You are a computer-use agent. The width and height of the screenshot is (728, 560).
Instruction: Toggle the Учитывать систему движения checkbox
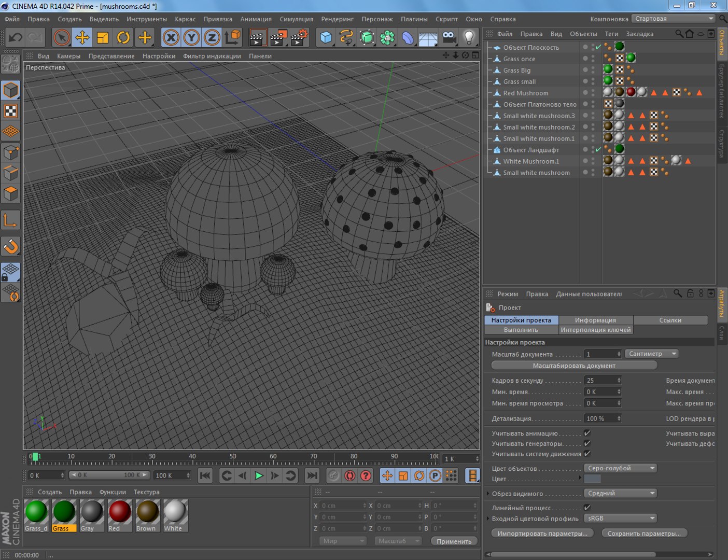pos(587,454)
